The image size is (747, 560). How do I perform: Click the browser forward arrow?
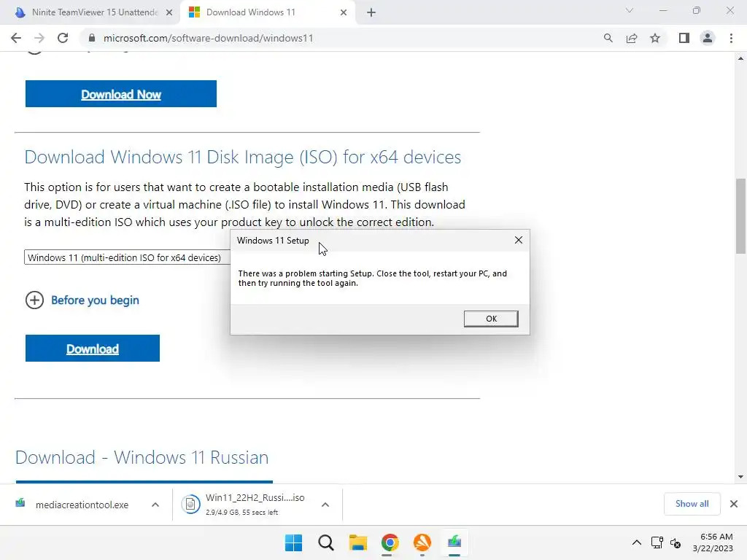(x=39, y=38)
